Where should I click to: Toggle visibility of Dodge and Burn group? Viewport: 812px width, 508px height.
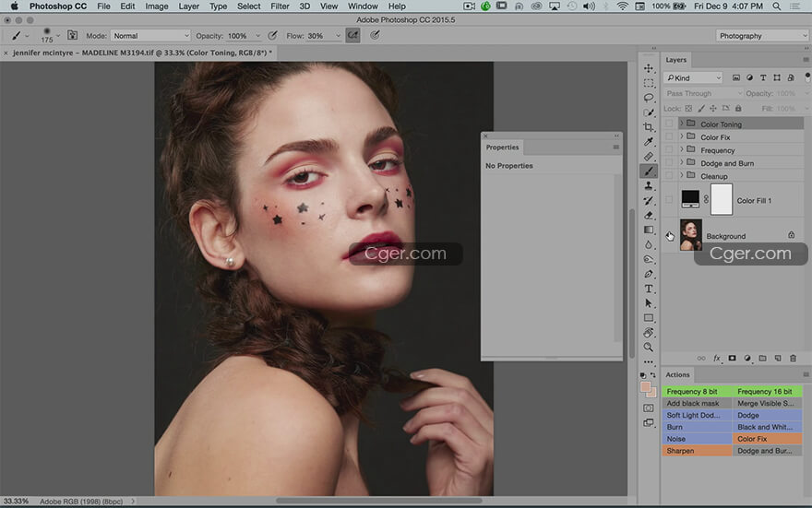point(669,162)
